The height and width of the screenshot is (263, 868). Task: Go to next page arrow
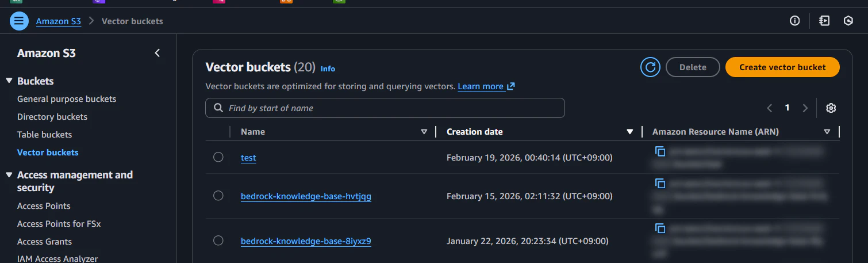coord(805,108)
